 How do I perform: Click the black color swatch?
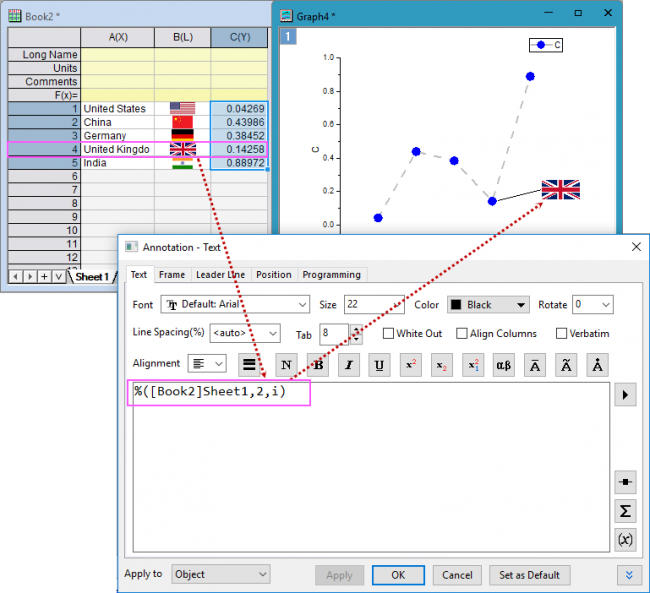[456, 305]
